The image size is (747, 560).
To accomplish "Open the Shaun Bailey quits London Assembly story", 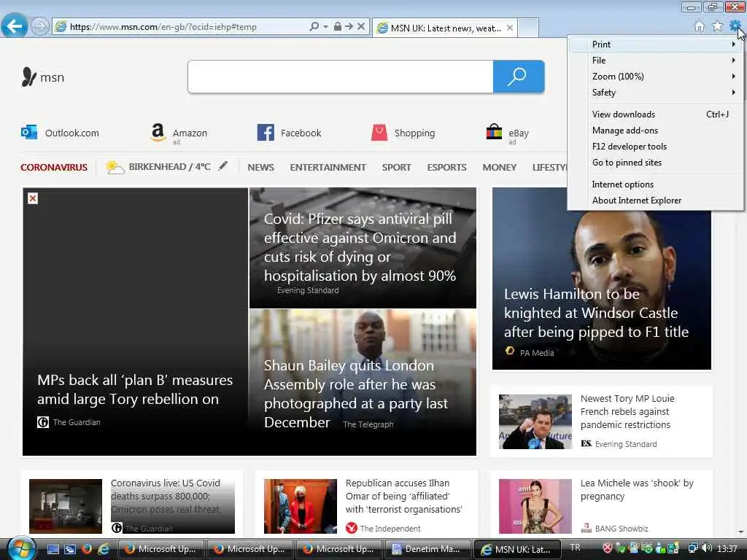I will click(356, 394).
